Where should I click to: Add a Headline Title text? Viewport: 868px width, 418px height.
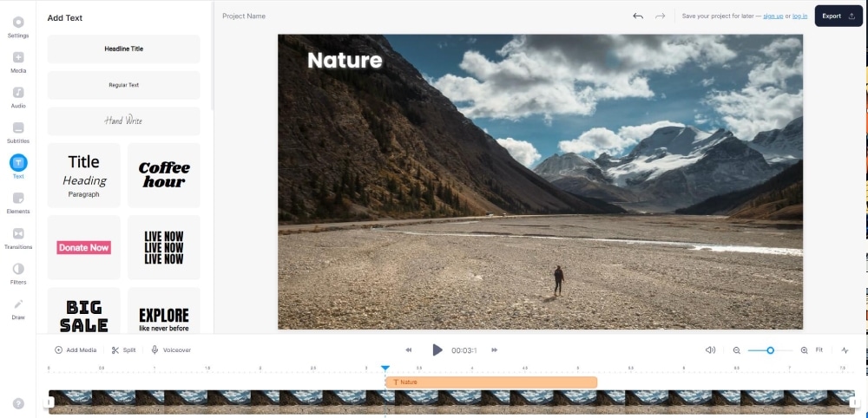123,49
